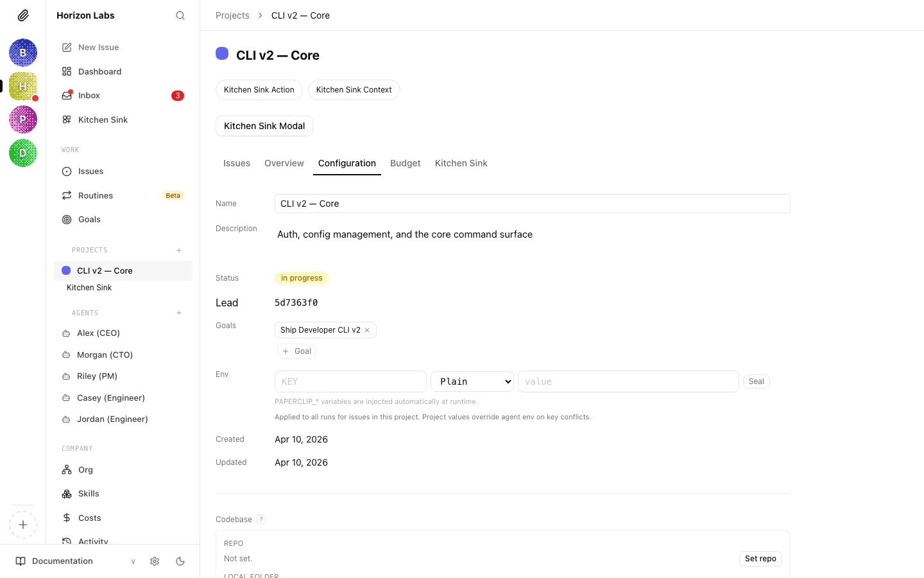The image size is (924, 578).
Task: Open agent Jordan (Engineer)
Action: [123, 419]
